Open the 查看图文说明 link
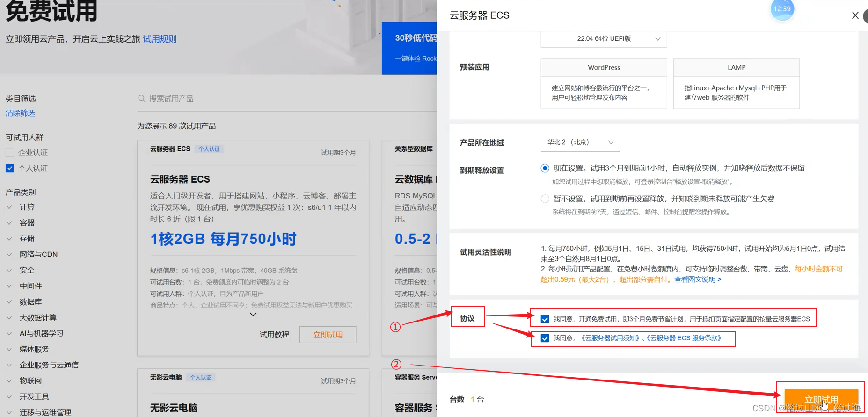This screenshot has width=868, height=417. 698,279
